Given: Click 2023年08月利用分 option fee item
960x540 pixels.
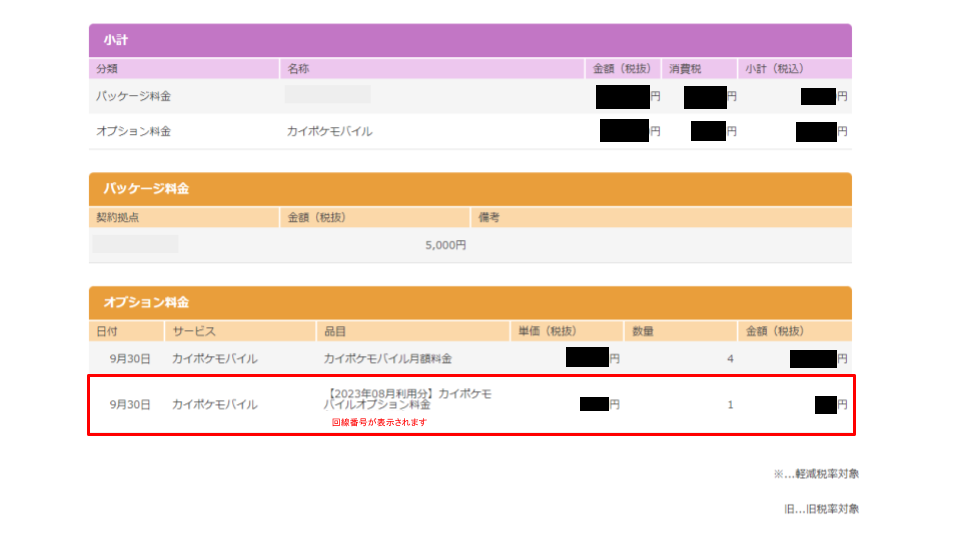Looking at the screenshot, I should pyautogui.click(x=407, y=399).
